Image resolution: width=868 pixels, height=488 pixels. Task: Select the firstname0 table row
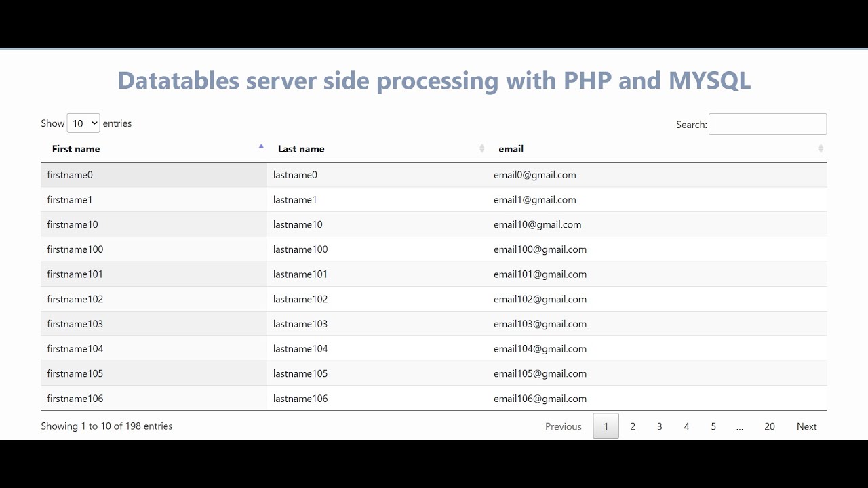coord(70,175)
